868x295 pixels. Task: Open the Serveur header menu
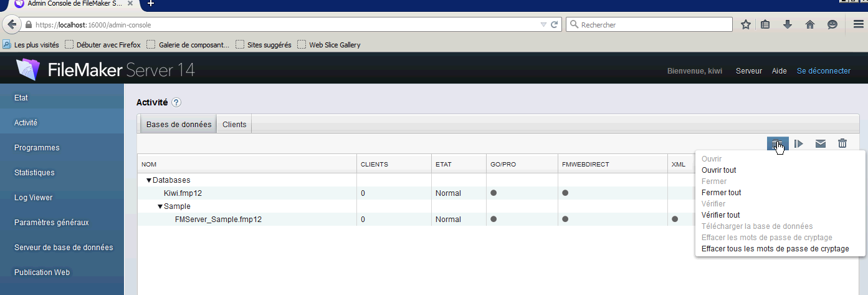(749, 71)
